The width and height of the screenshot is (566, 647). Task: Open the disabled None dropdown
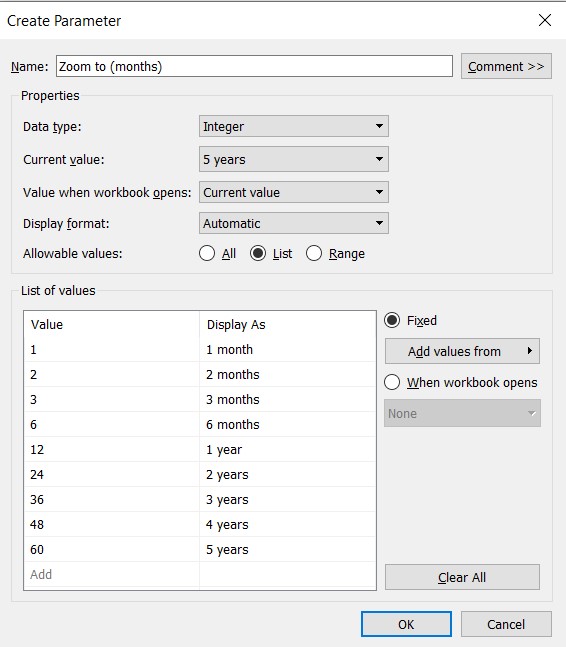462,413
